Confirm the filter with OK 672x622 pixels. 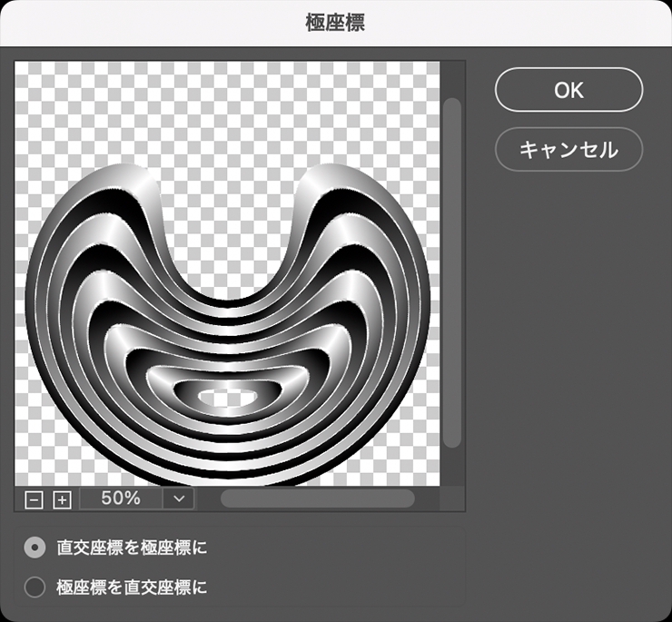pos(568,90)
